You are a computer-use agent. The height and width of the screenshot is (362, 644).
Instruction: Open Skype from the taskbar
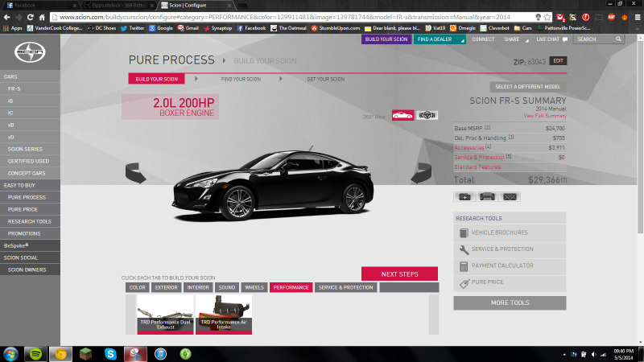coord(110,354)
